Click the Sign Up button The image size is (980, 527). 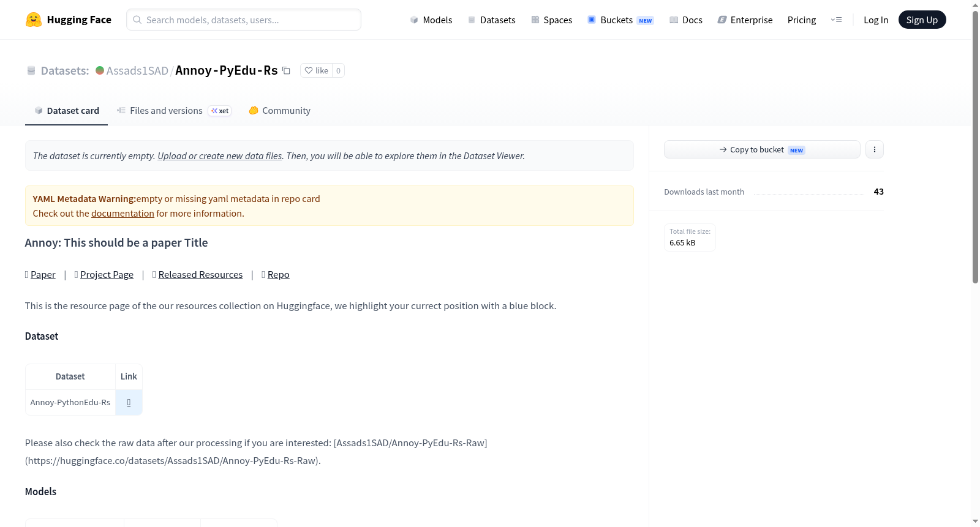pos(922,20)
